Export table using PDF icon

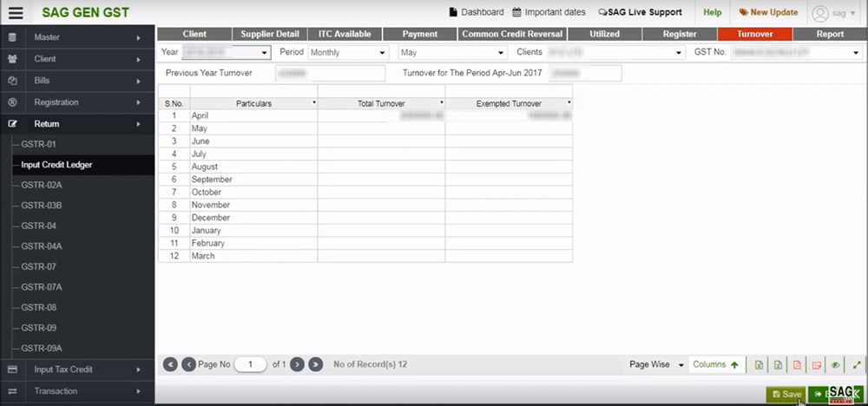click(797, 365)
